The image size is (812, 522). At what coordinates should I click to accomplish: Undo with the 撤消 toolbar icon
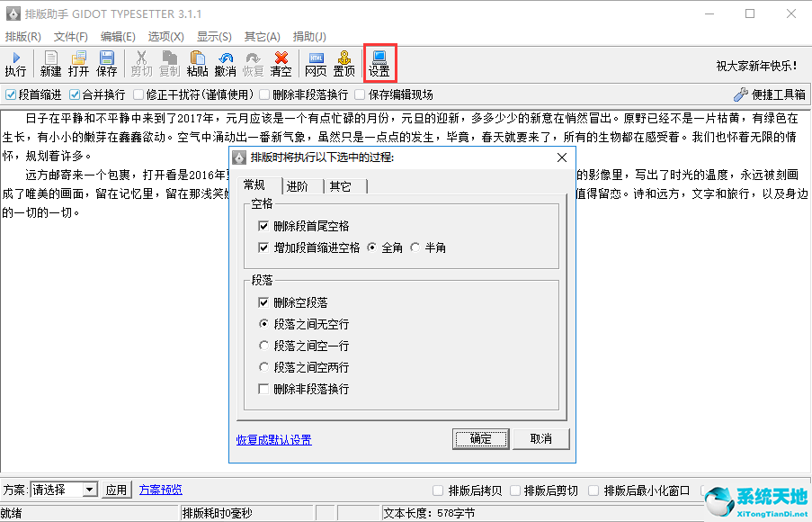[x=226, y=62]
